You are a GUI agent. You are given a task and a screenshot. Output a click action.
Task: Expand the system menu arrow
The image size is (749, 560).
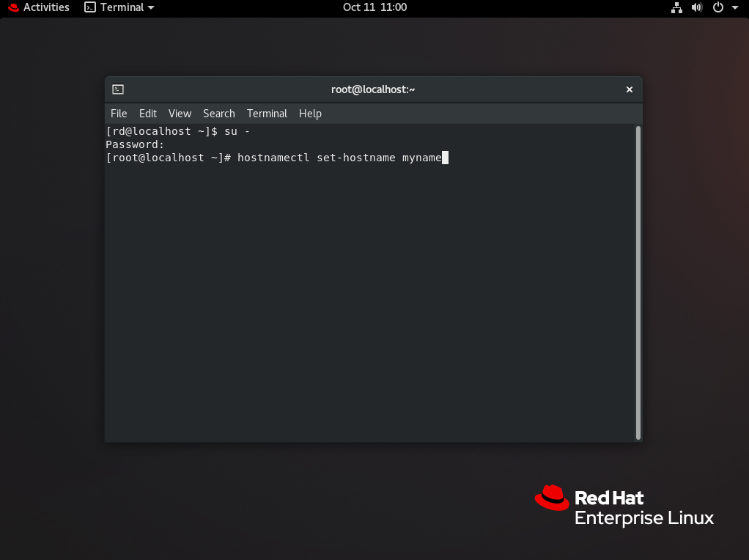[x=735, y=7]
